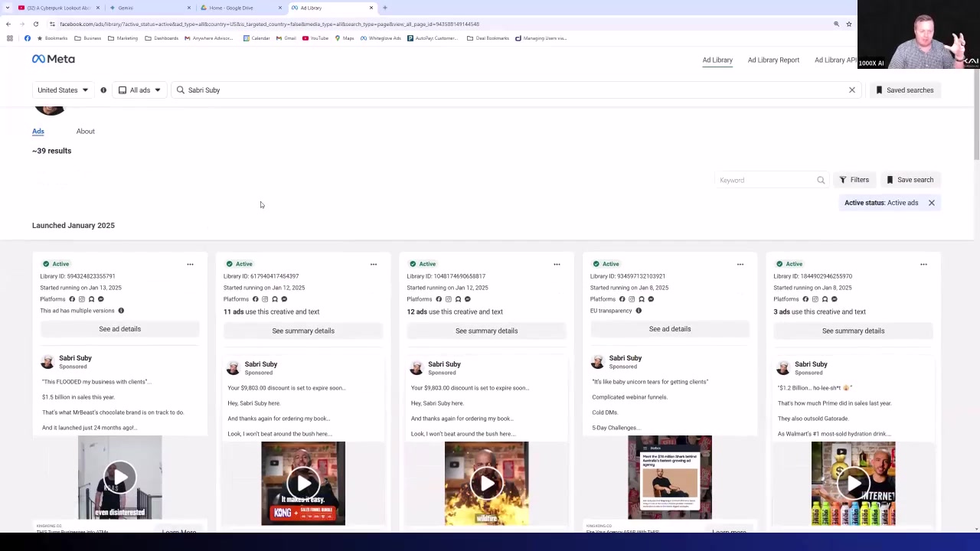Open Ad Library Report in top navigation

click(x=773, y=60)
